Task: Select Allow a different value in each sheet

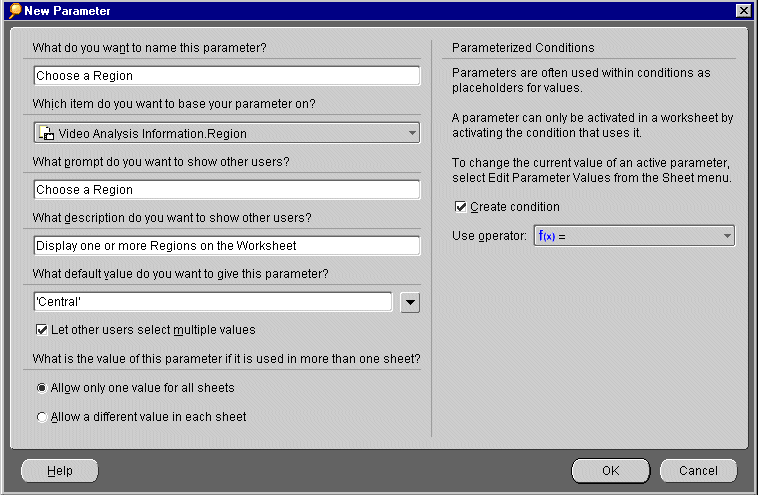Action: pos(42,417)
